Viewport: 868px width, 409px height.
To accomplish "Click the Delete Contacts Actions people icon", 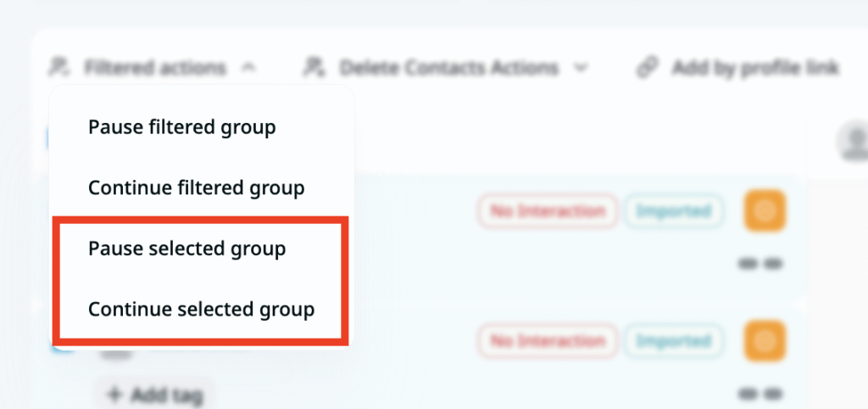I will [314, 67].
